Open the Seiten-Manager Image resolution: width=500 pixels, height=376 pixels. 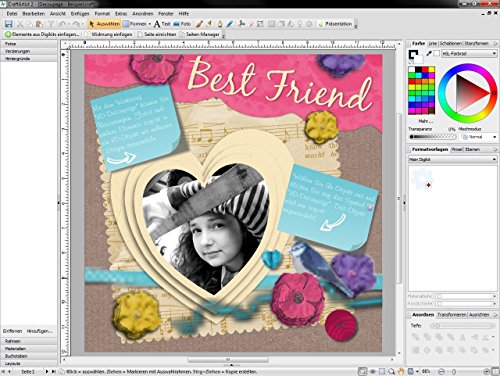199,34
